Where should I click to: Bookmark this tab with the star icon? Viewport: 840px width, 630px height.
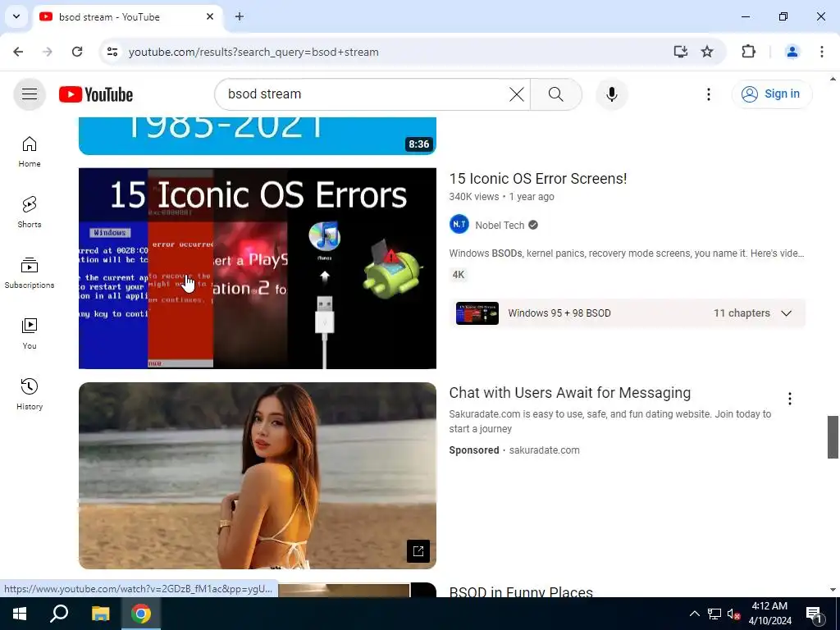(707, 52)
